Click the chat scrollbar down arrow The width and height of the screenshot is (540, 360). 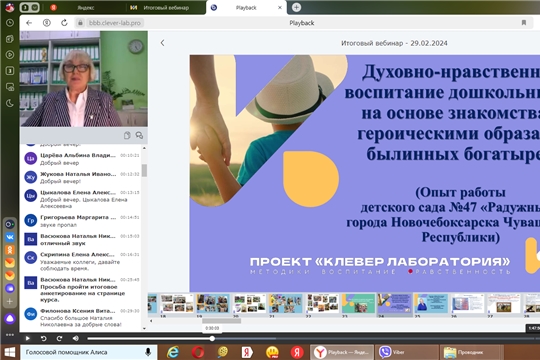click(144, 328)
